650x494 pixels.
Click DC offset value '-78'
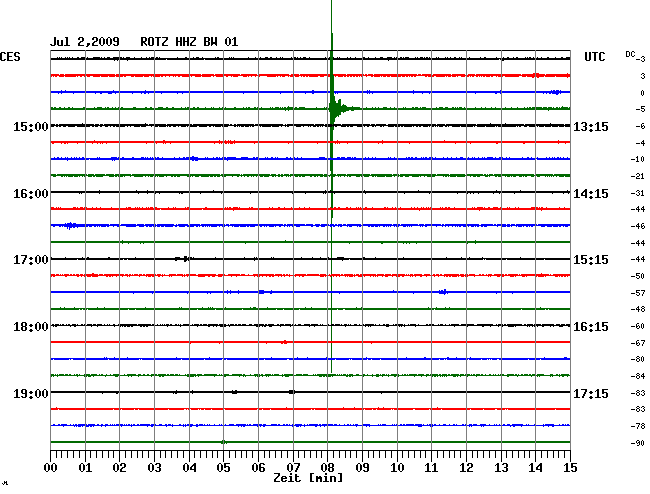(x=638, y=426)
